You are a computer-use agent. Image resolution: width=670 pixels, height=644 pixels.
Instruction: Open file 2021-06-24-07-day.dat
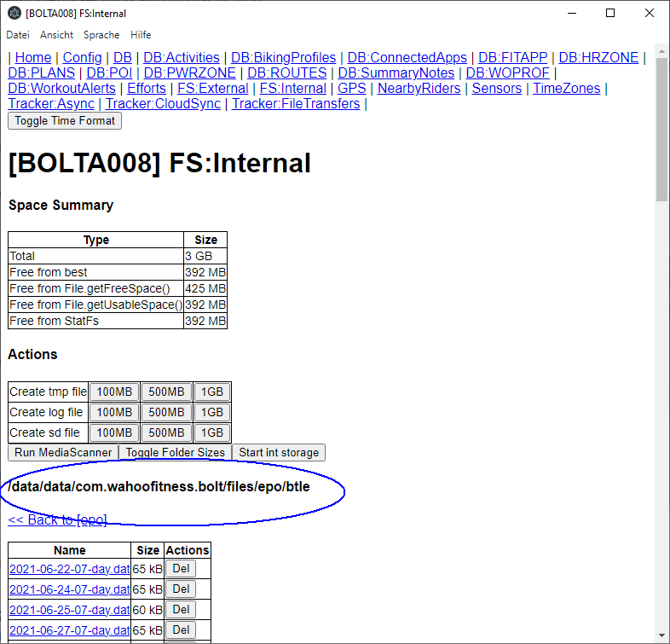tap(69, 589)
